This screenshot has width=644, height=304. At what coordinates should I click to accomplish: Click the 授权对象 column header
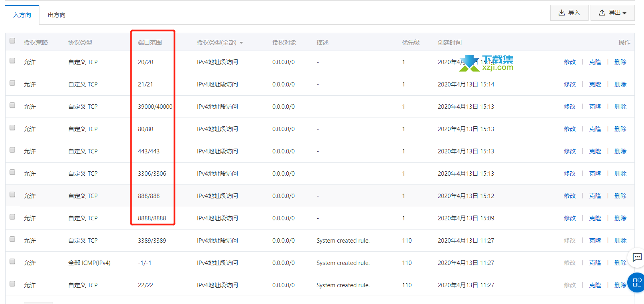(x=284, y=43)
